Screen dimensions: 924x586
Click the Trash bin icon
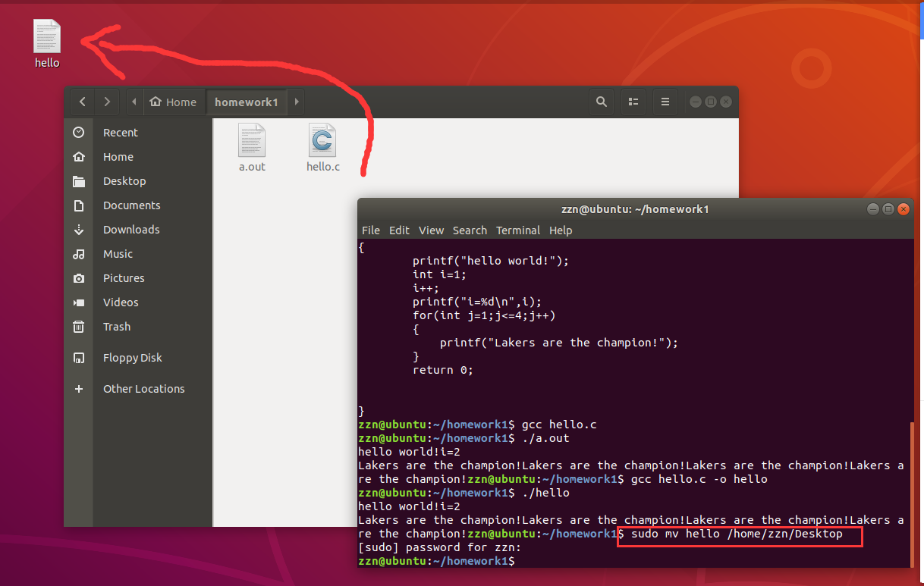tap(79, 327)
